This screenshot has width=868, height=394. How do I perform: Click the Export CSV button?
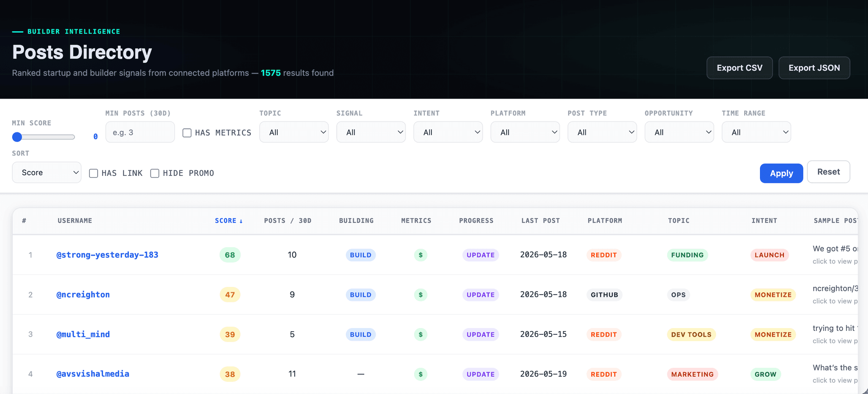coord(739,68)
